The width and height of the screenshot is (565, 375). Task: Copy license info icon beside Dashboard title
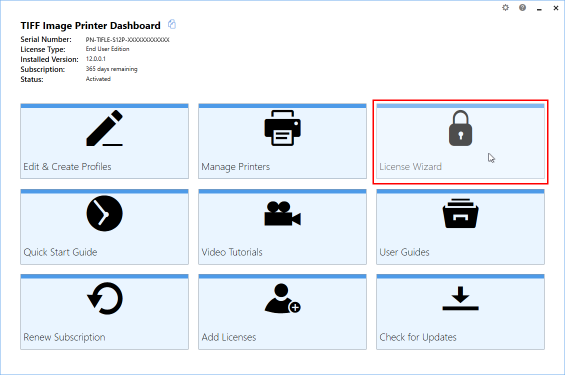pos(172,24)
